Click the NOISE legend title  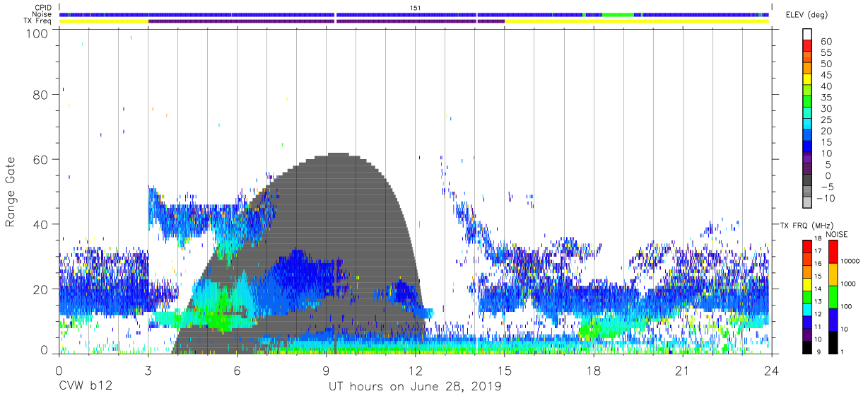point(838,234)
